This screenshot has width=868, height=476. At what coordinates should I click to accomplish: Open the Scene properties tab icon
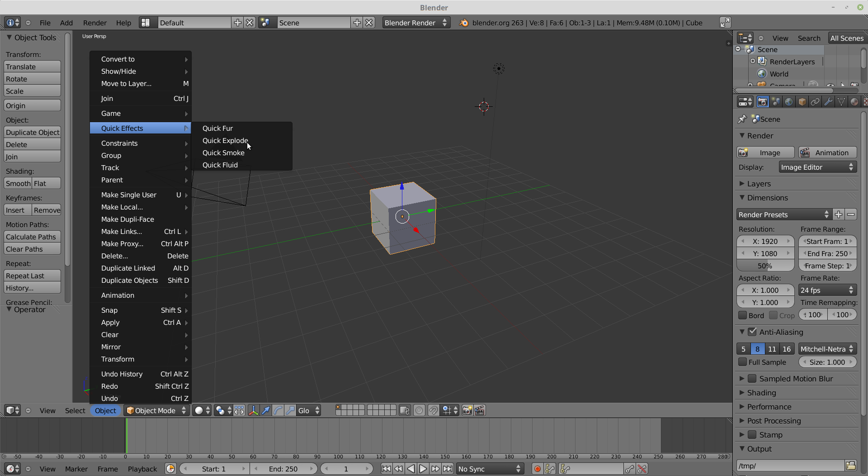tap(776, 102)
